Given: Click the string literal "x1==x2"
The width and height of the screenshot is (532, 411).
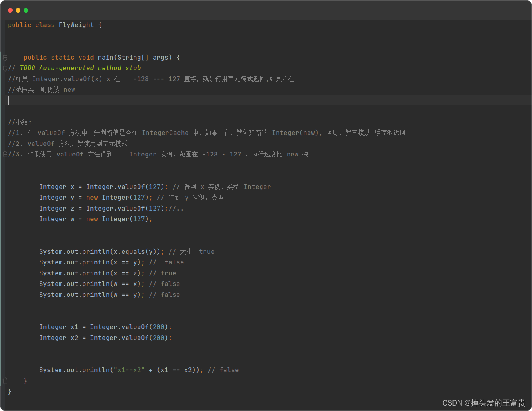Looking at the screenshot, I should tap(129, 370).
